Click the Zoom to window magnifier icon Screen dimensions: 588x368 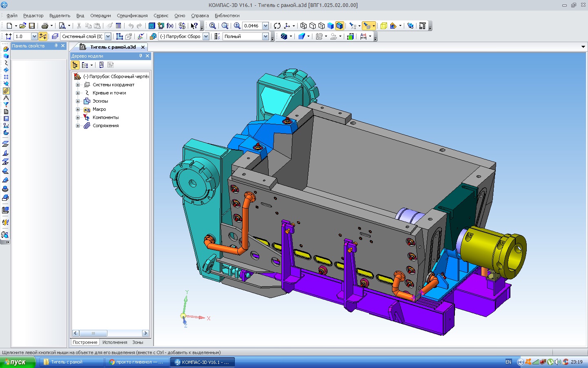[225, 26]
